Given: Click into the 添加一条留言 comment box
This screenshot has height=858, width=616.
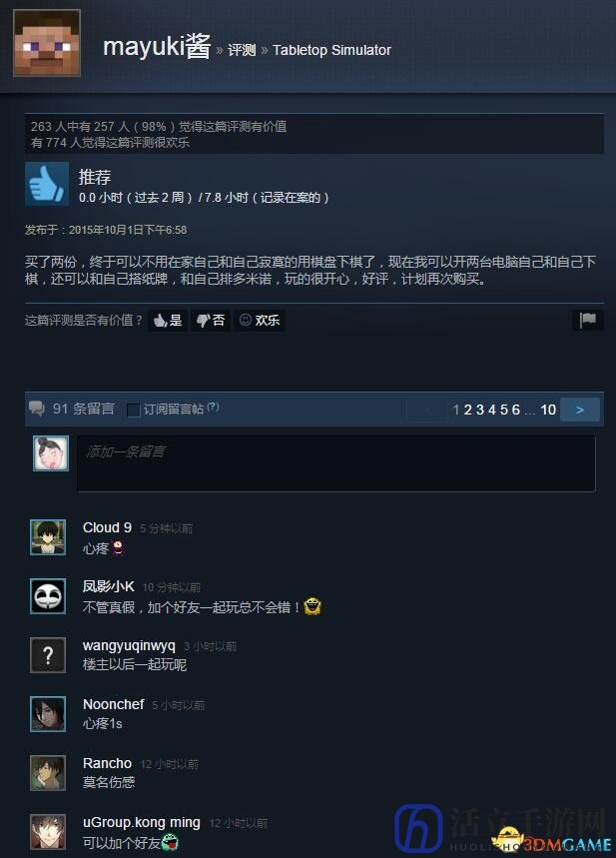Looking at the screenshot, I should click(x=335, y=463).
